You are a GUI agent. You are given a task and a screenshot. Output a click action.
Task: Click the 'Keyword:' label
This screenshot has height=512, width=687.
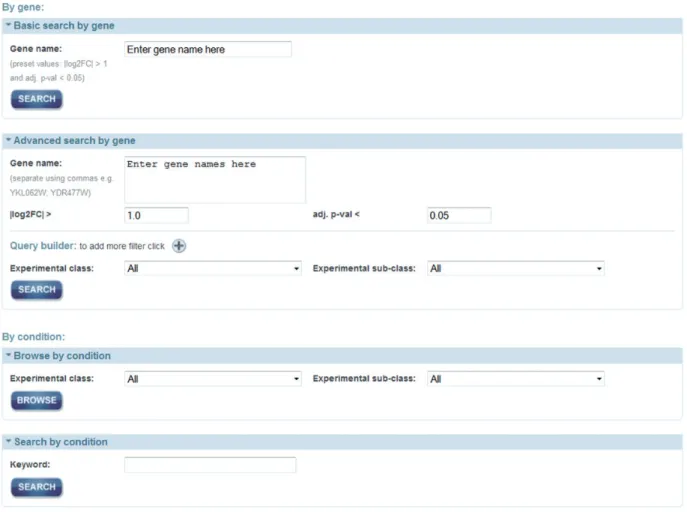[30, 464]
